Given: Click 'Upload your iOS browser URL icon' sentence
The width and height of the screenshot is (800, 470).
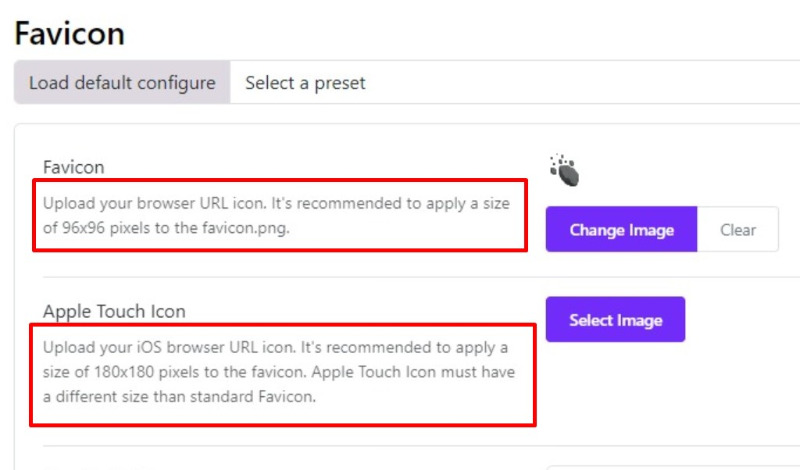Looking at the screenshot, I should 158,347.
